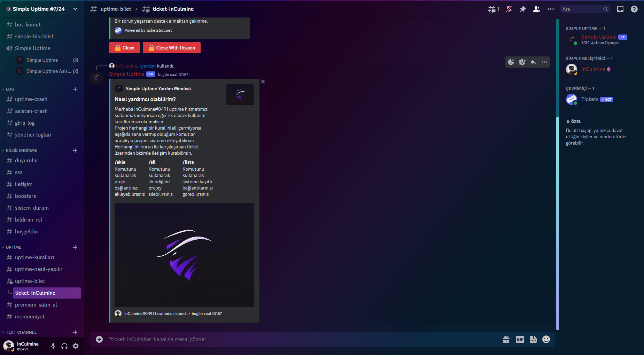Open the large embed logo image
The height and width of the screenshot is (355, 644).
click(x=184, y=255)
